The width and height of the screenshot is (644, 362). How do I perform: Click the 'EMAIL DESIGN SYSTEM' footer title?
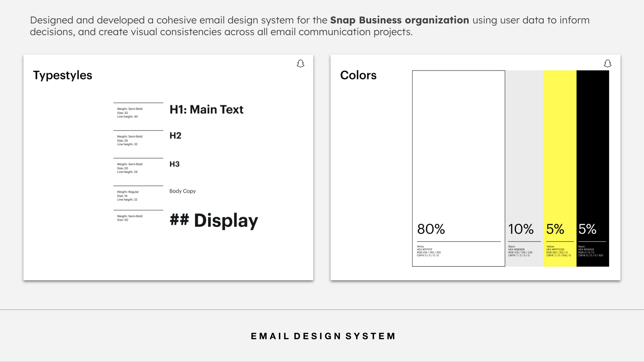click(323, 336)
